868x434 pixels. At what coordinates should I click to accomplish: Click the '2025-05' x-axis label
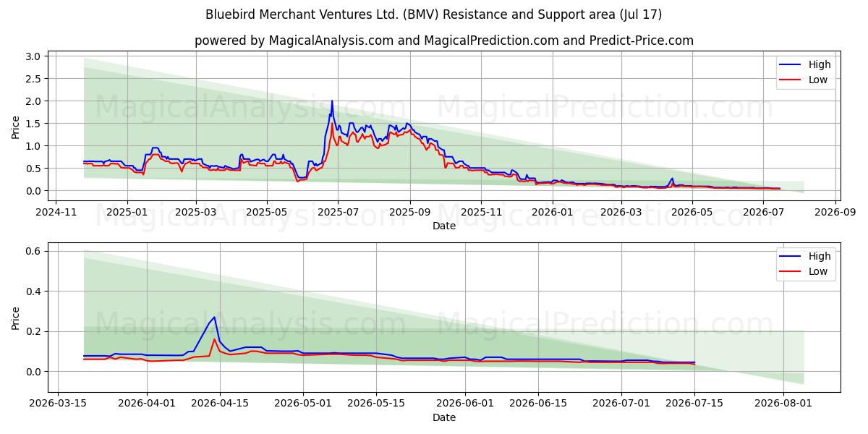tap(266, 212)
